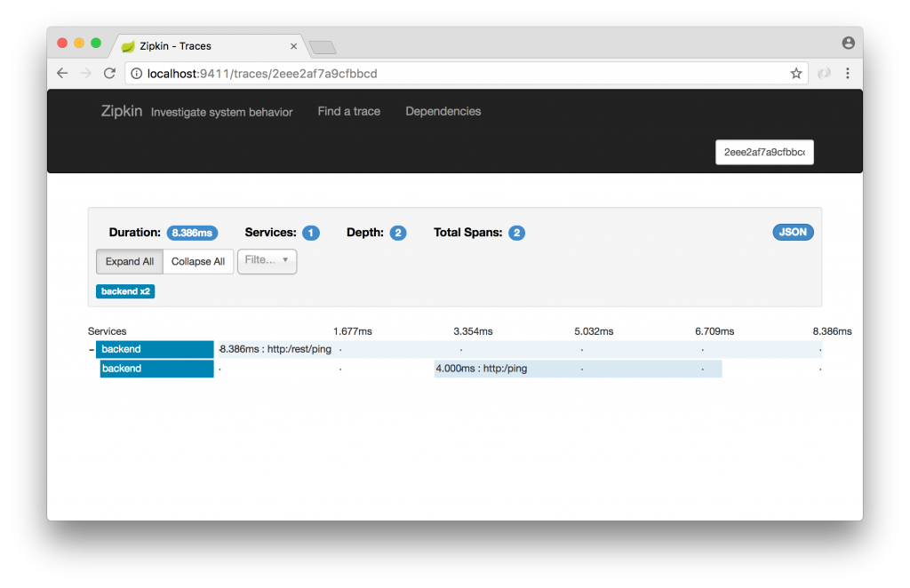Bookmark this page with the star icon
Screen dimensions: 910x588
pos(796,73)
